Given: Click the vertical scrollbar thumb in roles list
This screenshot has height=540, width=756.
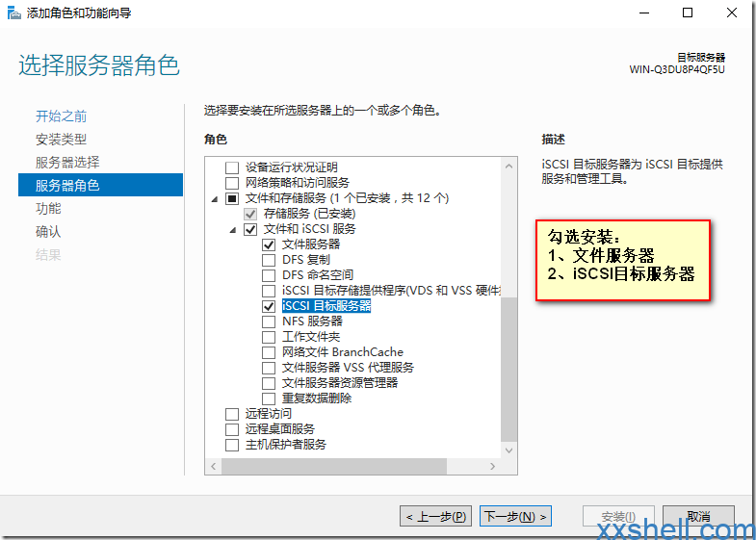Looking at the screenshot, I should point(508,369).
